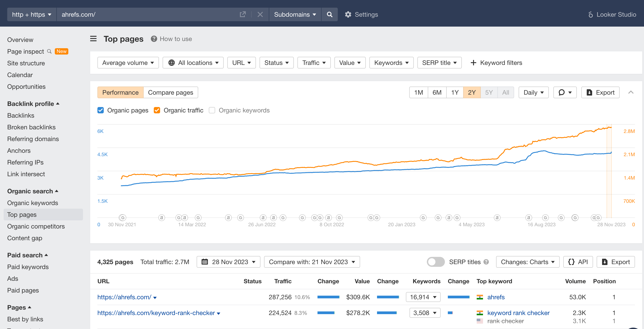Click the search magnifier button
This screenshot has height=329, width=644.
click(x=329, y=14)
